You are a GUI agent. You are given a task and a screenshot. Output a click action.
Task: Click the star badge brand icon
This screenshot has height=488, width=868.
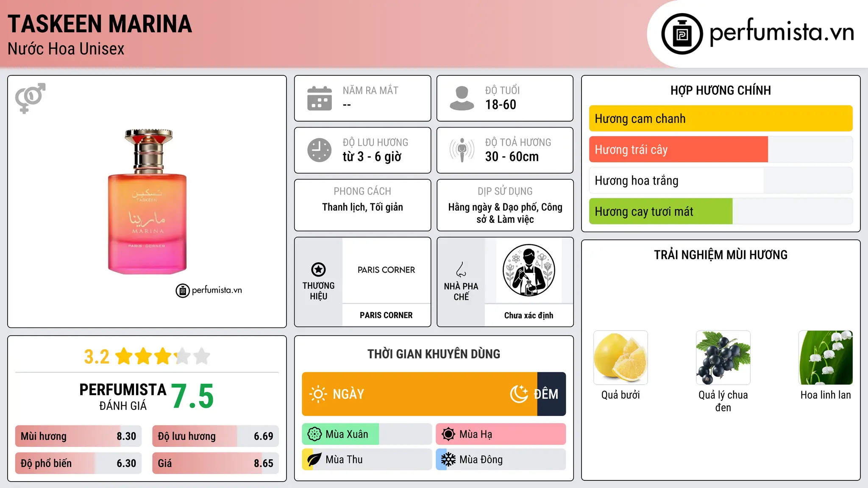[x=318, y=269]
